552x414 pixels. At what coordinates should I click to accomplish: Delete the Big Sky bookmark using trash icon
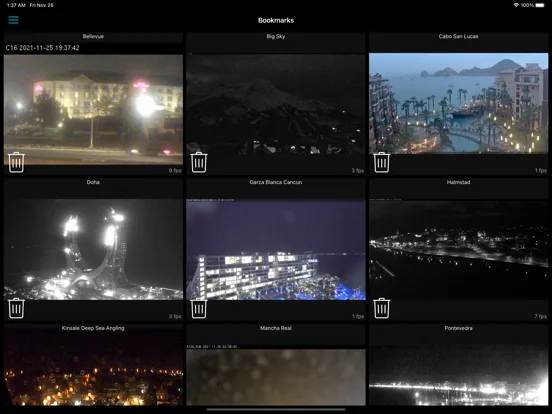(x=199, y=162)
